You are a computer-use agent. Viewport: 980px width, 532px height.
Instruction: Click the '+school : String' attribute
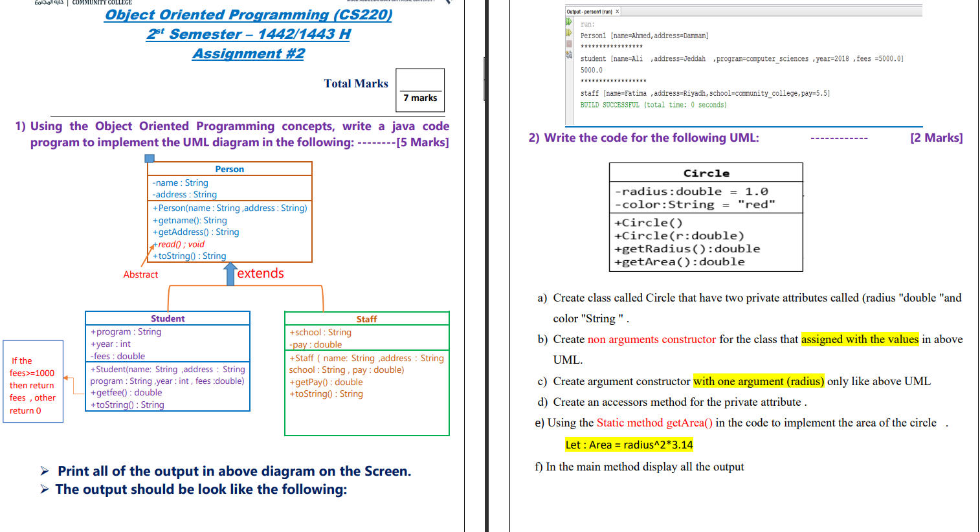point(320,333)
